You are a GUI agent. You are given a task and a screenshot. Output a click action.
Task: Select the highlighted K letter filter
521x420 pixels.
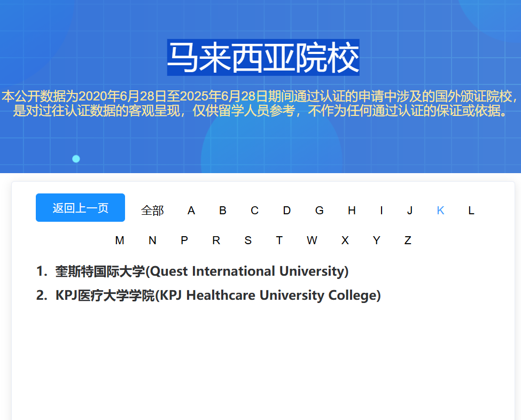pos(440,211)
